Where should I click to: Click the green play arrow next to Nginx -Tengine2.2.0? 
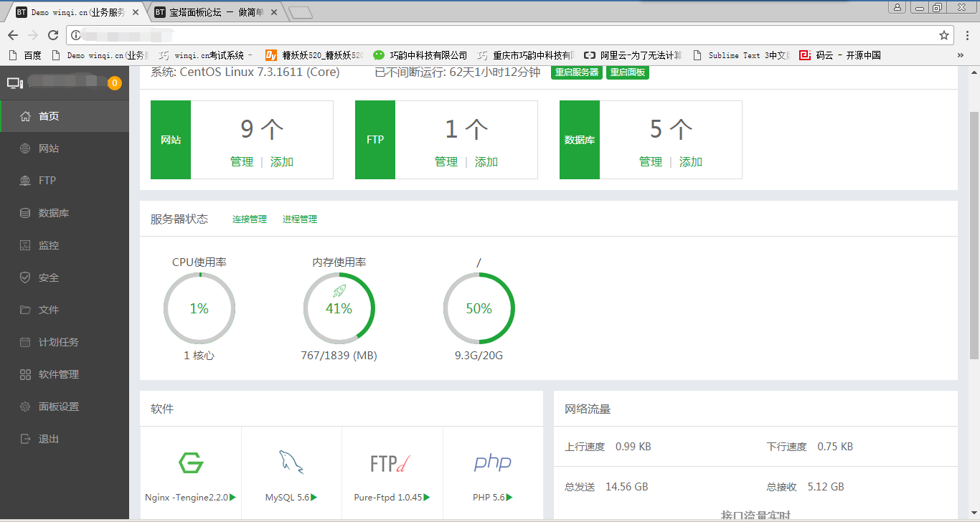[x=232, y=497]
